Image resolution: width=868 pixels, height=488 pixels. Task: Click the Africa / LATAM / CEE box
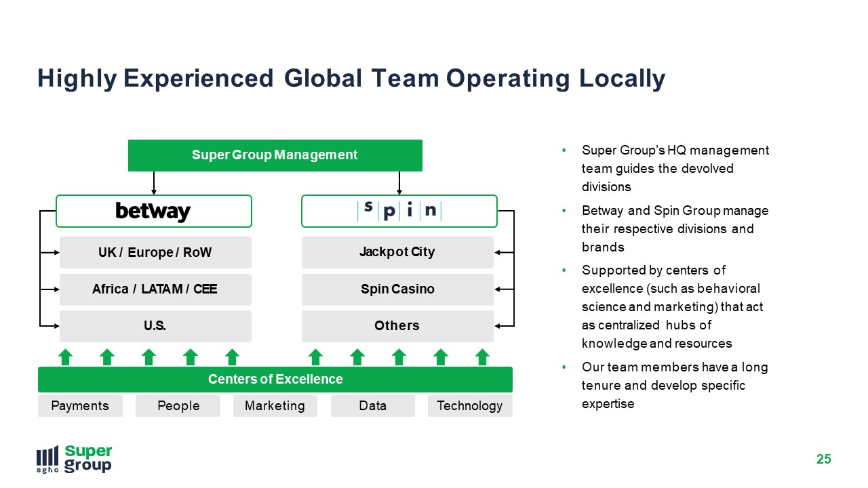point(155,289)
